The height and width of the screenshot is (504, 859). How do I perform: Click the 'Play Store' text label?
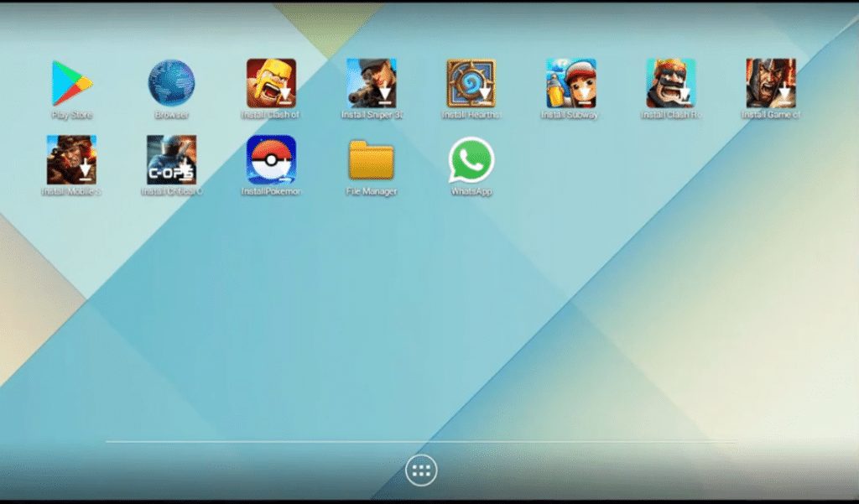(x=72, y=115)
